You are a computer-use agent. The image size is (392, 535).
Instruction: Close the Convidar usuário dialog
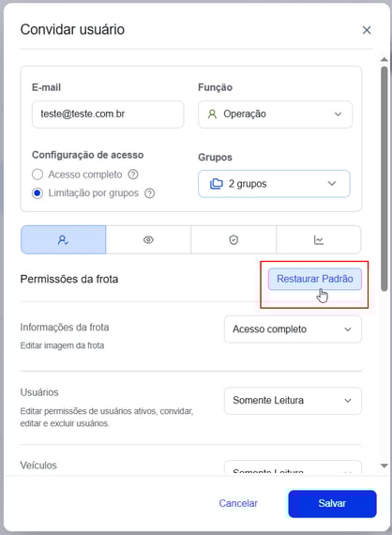[367, 30]
